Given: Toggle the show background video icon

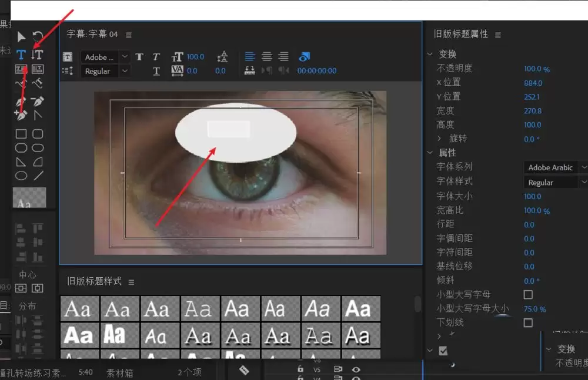Looking at the screenshot, I should click(304, 57).
